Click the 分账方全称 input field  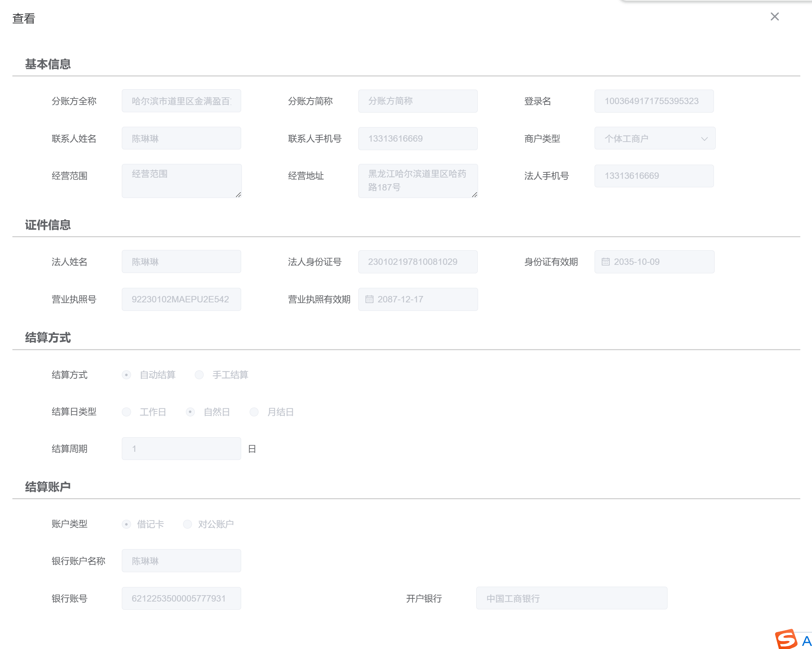coord(181,101)
